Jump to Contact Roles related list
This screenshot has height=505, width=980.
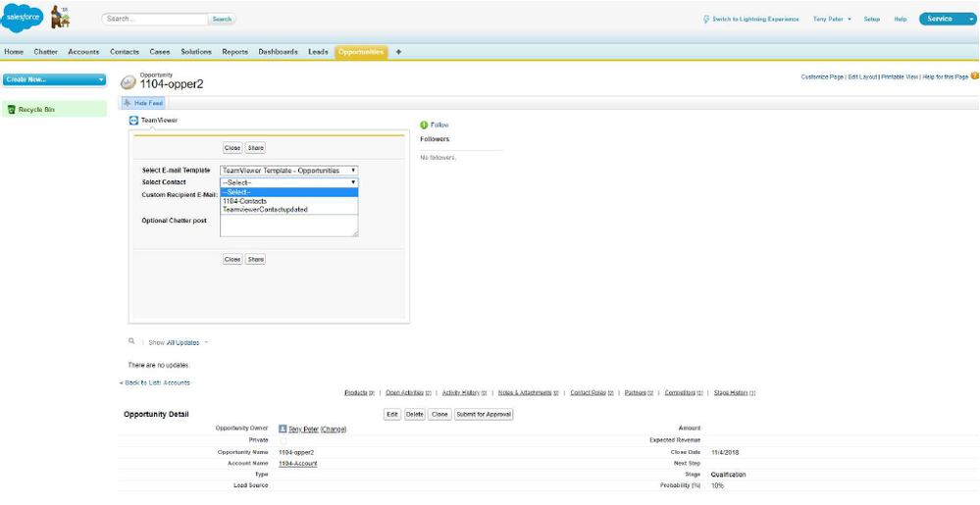[x=592, y=393]
